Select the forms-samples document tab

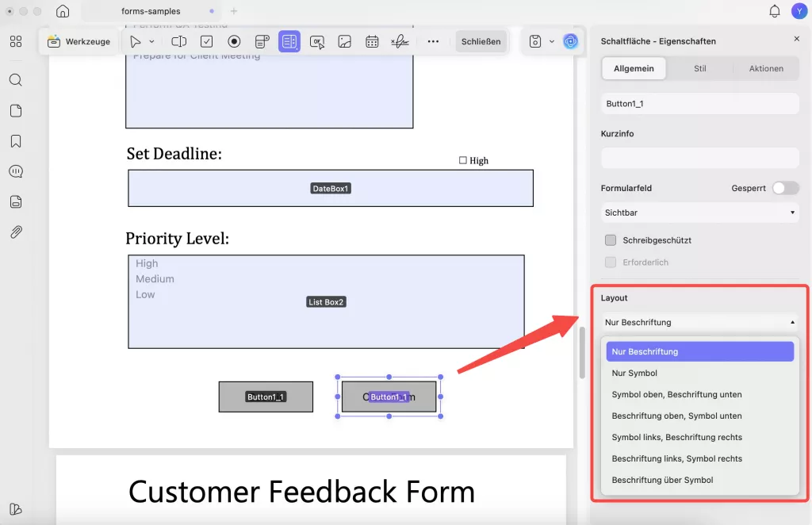coord(151,11)
